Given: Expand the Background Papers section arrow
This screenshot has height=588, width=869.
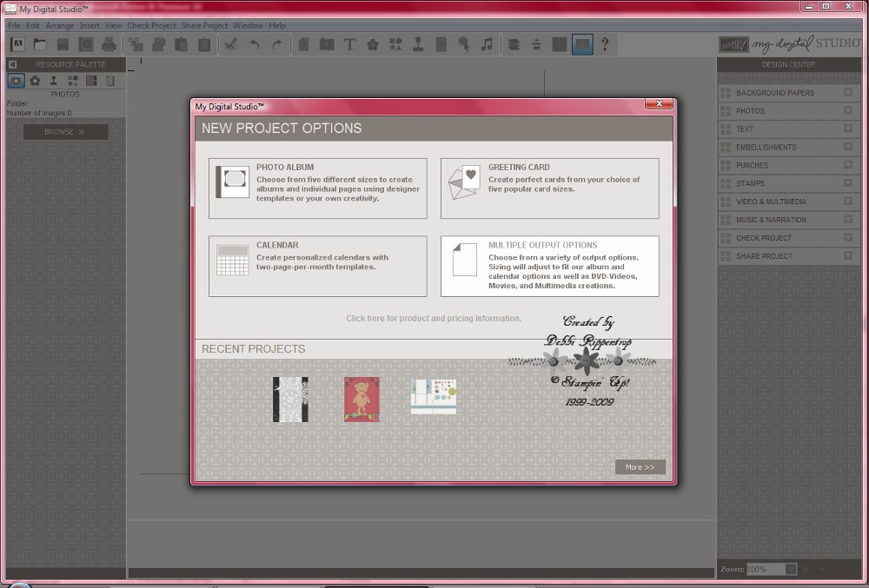Looking at the screenshot, I should click(x=848, y=92).
